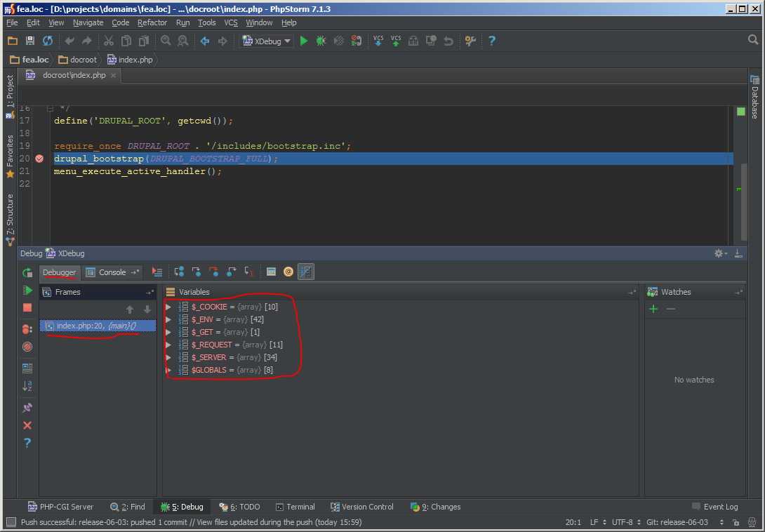
Task: Synchronize project with refresh icon
Action: pyautogui.click(x=47, y=41)
